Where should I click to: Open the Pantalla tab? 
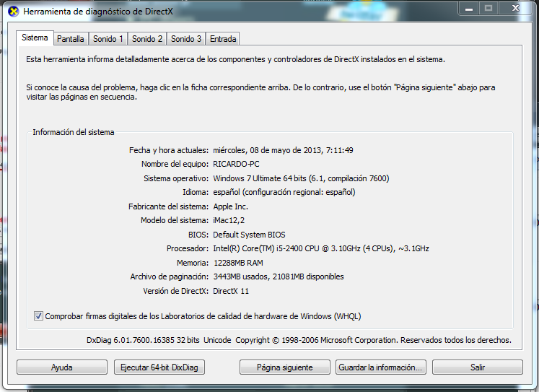pos(71,39)
